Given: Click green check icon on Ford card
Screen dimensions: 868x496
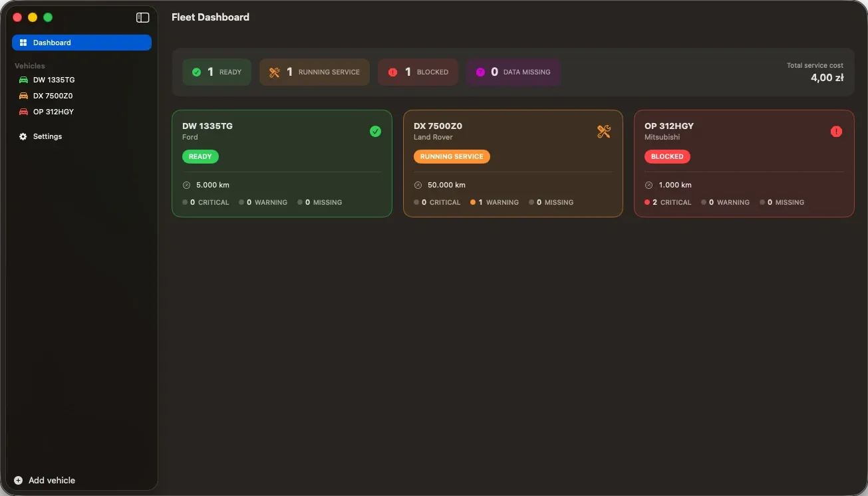Looking at the screenshot, I should click(x=375, y=131).
